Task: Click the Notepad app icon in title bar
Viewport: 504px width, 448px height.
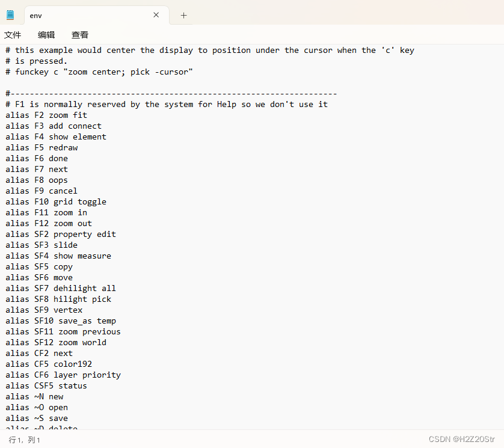Action: (10, 15)
